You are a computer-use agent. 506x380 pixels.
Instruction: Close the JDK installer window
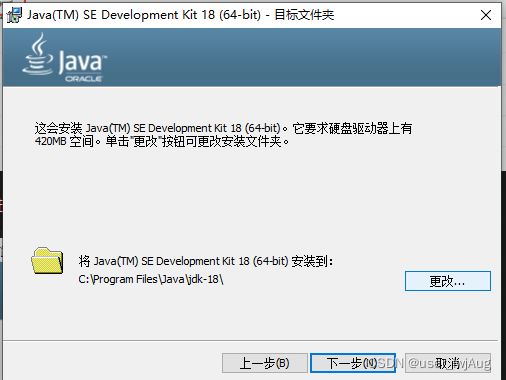click(486, 15)
